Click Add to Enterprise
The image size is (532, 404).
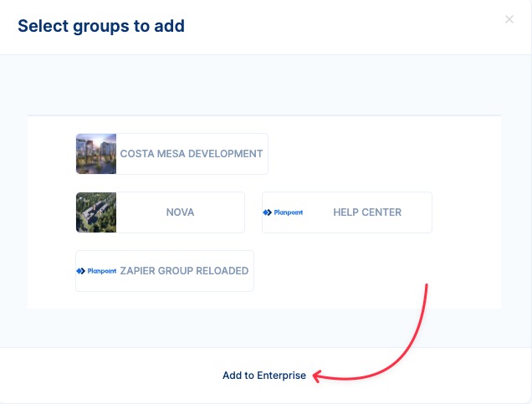pos(264,376)
